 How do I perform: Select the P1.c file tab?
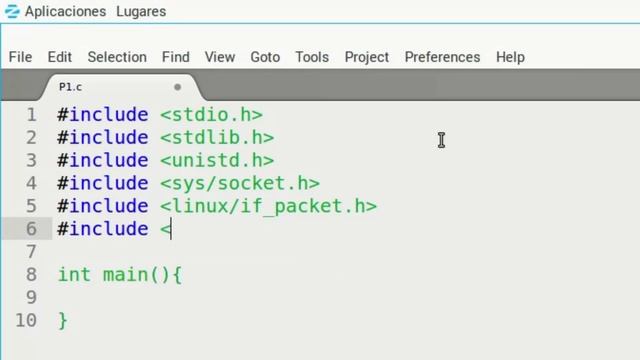coord(122,87)
